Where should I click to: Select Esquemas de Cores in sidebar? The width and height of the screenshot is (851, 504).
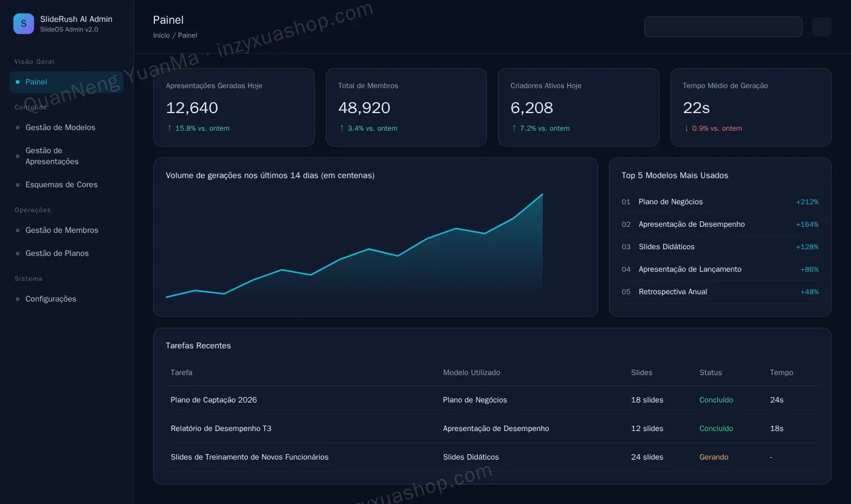point(66,185)
